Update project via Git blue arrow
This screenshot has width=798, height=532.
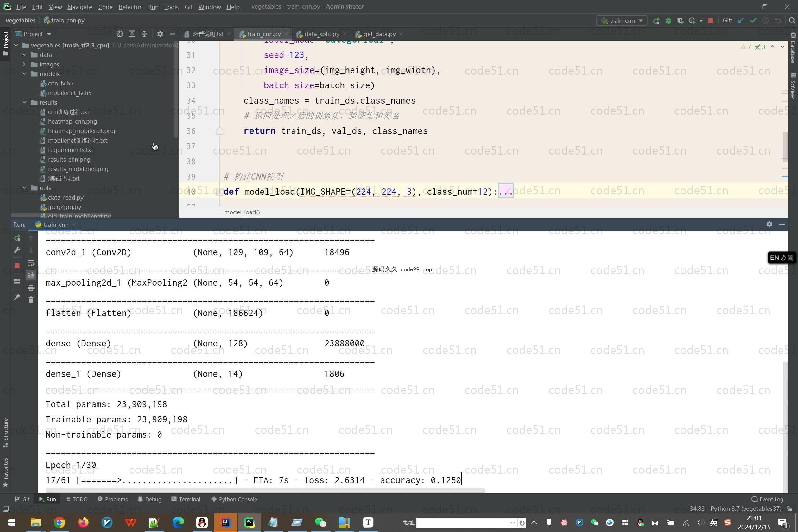741,21
